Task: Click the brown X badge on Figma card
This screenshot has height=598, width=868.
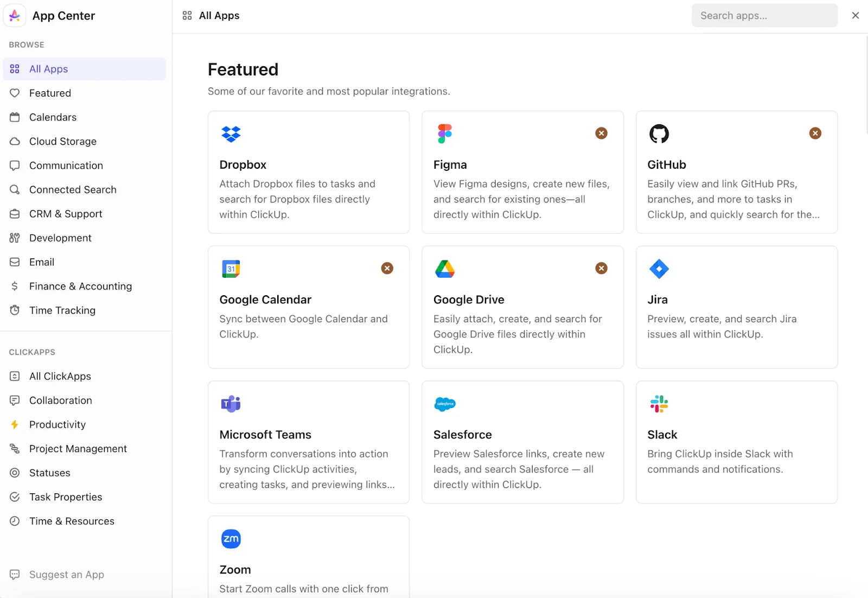Action: 601,133
